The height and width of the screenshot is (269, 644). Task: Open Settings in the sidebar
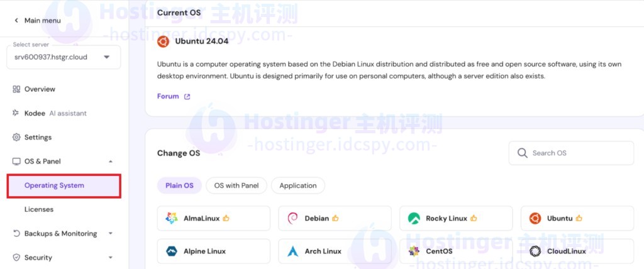(x=38, y=137)
